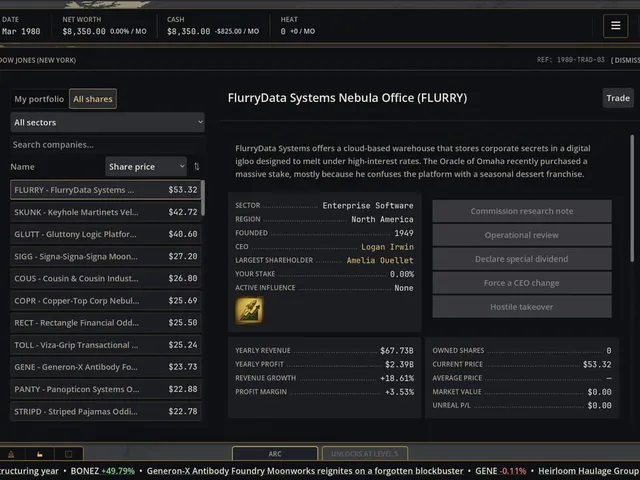Image resolution: width=640 pixels, height=480 pixels.
Task: Toggle the sort order arrows icon
Action: tap(197, 167)
